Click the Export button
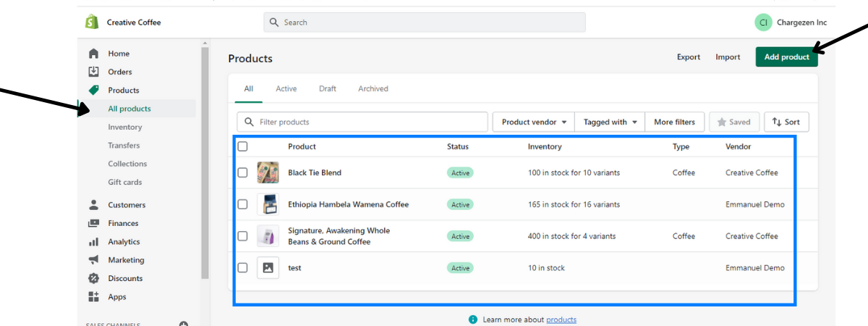The height and width of the screenshot is (326, 868). [x=689, y=57]
